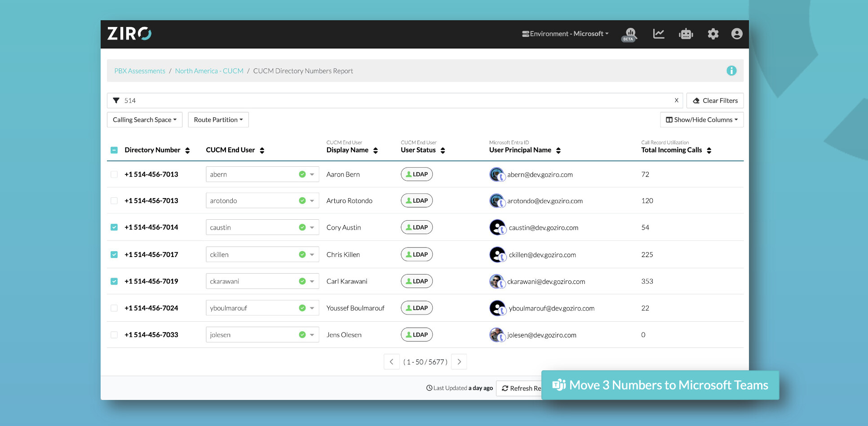The image size is (868, 426).
Task: Click abern@dev.goziro.com avatar icon
Action: 497,174
